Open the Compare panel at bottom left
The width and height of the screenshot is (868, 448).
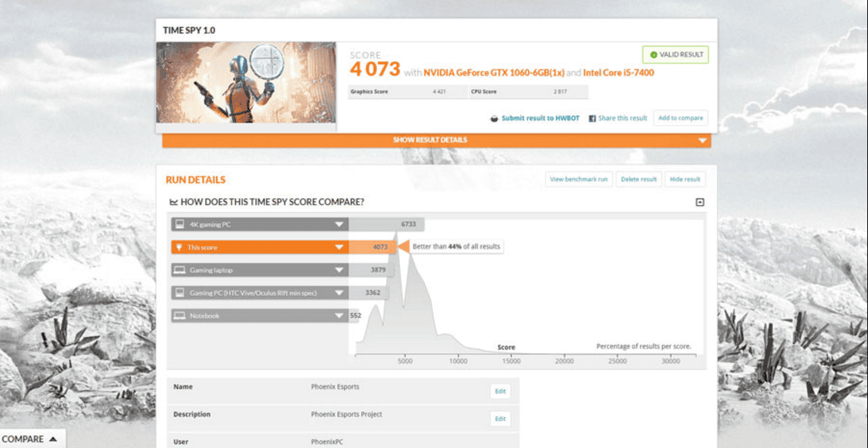click(29, 439)
